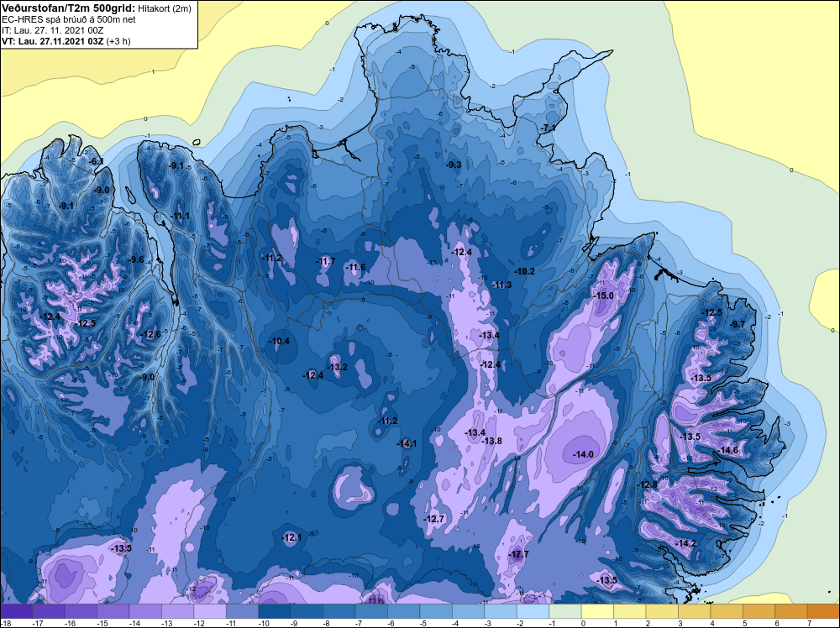Select the scale swatch between -15 and -14

[x=113, y=611]
